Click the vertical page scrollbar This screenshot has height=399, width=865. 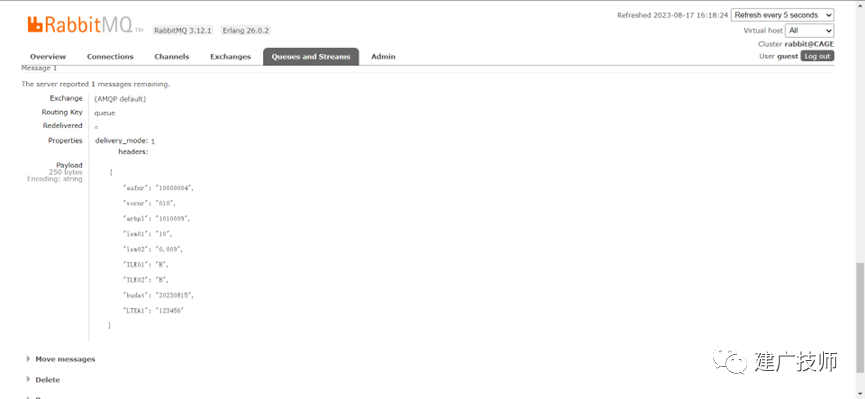pyautogui.click(x=859, y=317)
